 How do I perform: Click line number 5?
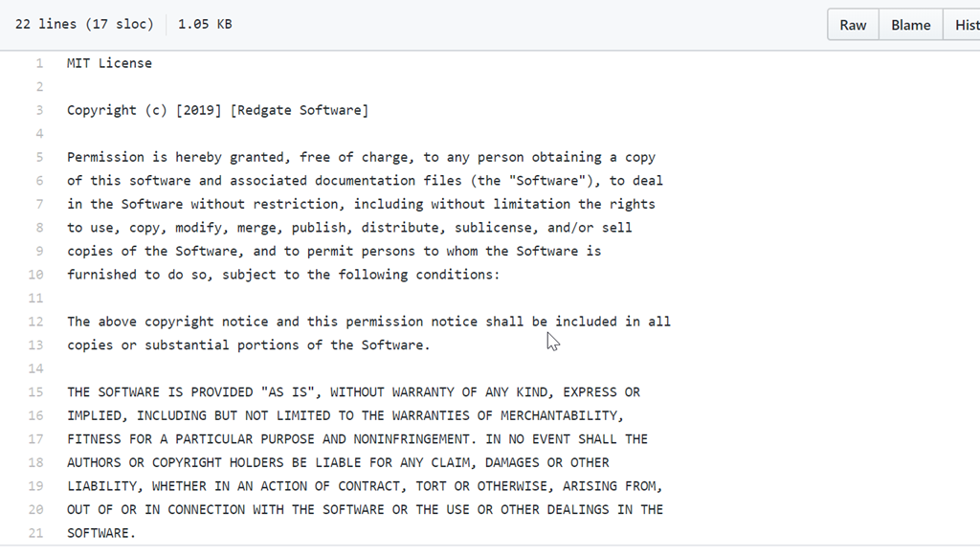(x=39, y=157)
